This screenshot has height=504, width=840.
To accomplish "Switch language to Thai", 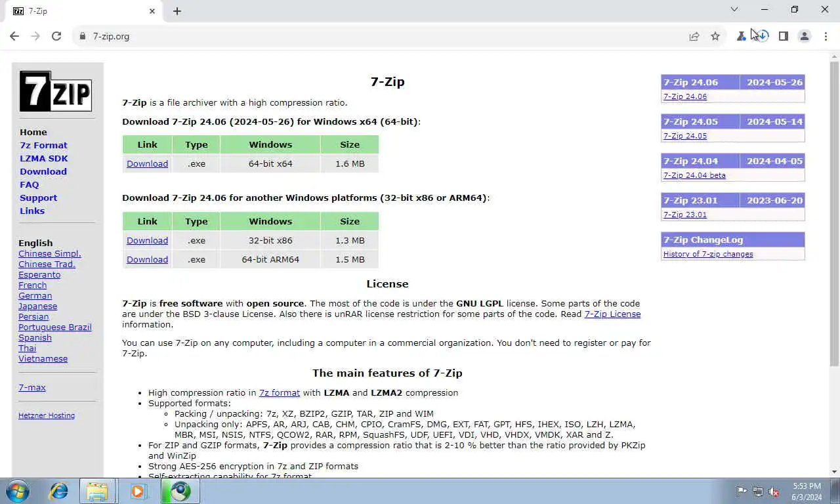I will [x=28, y=348].
